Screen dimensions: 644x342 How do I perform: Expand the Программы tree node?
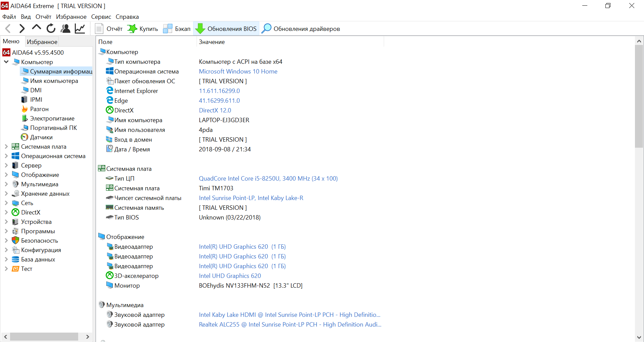click(x=6, y=231)
